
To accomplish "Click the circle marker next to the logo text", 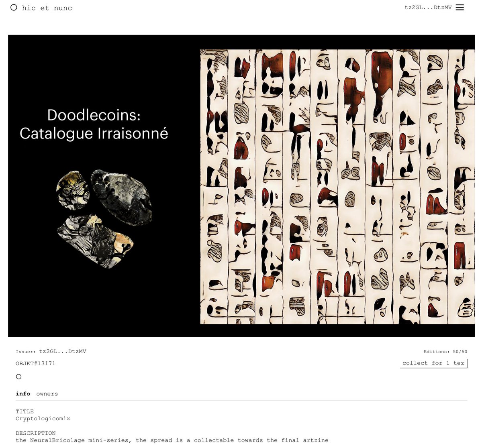I will [x=13, y=7].
